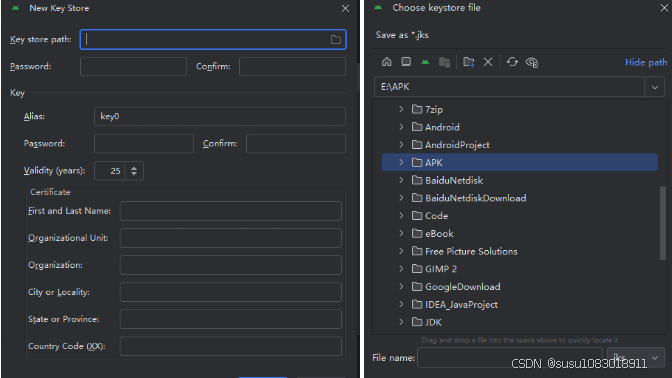672x378 pixels.
Task: Click the Hide path link
Action: 646,63
